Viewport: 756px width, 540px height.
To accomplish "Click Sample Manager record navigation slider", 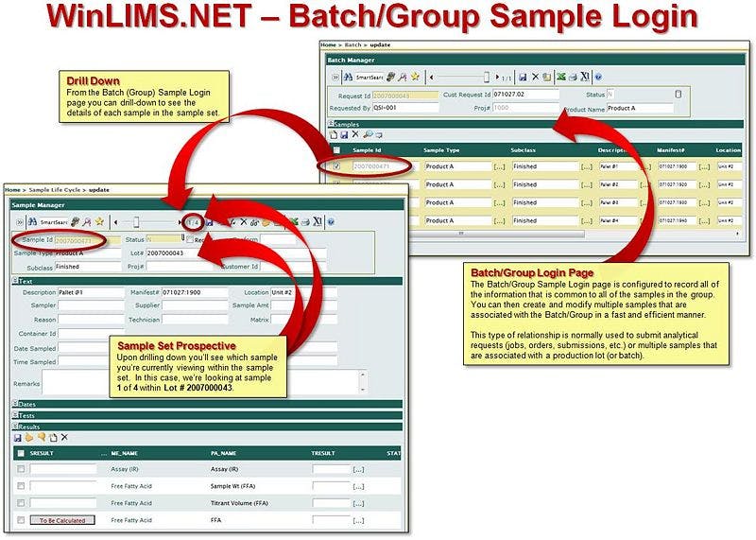I will pos(136,222).
